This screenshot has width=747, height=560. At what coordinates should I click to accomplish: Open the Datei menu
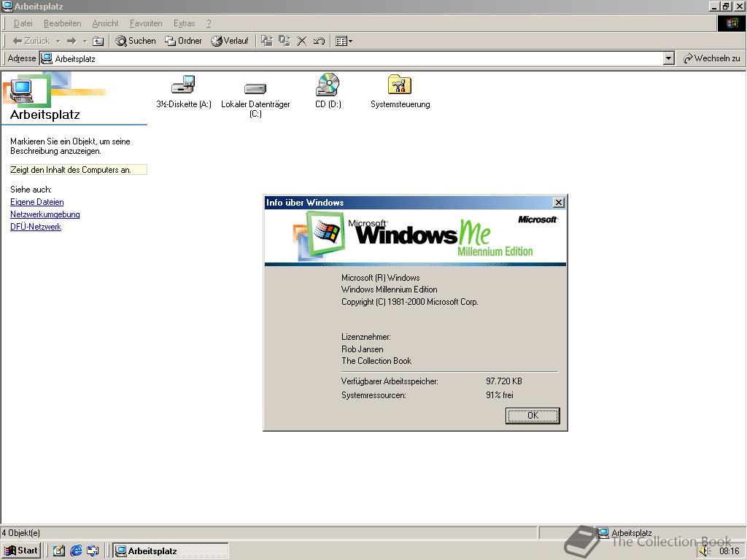click(x=23, y=23)
